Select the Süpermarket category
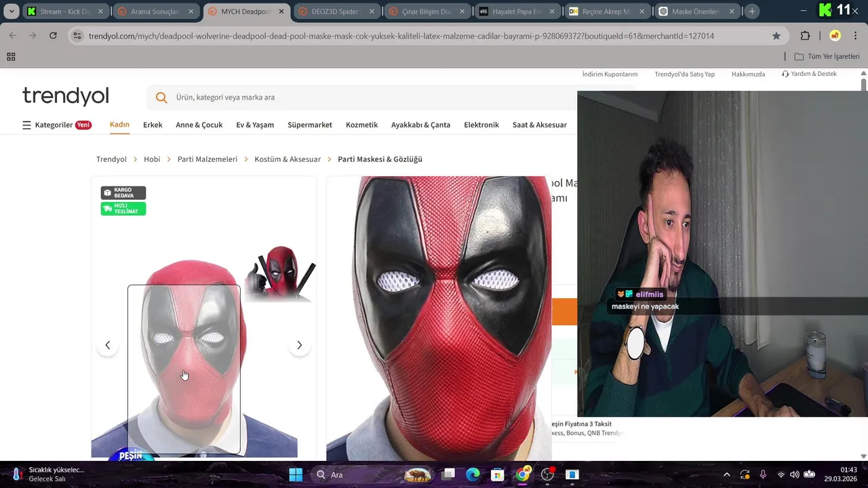 [x=310, y=125]
